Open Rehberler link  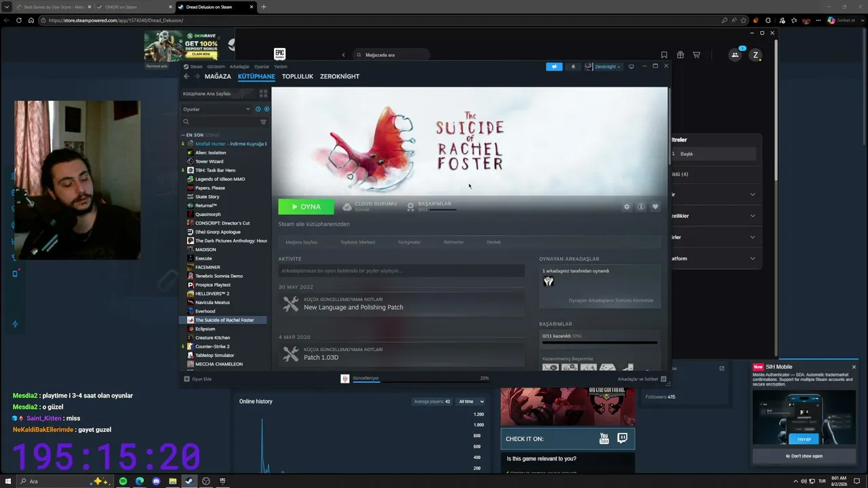coord(454,242)
